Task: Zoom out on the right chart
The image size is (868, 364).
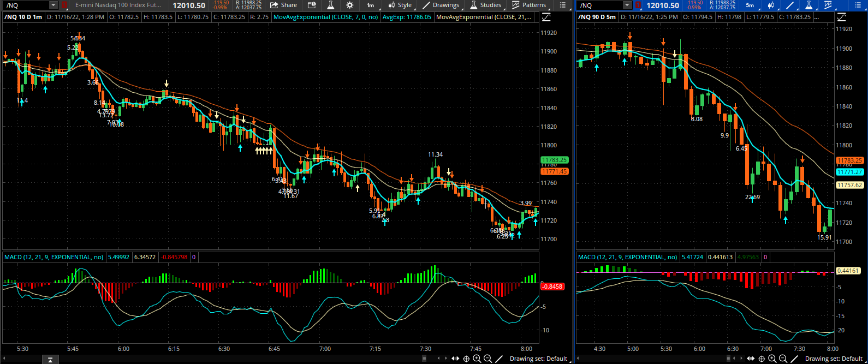Action: point(783,359)
